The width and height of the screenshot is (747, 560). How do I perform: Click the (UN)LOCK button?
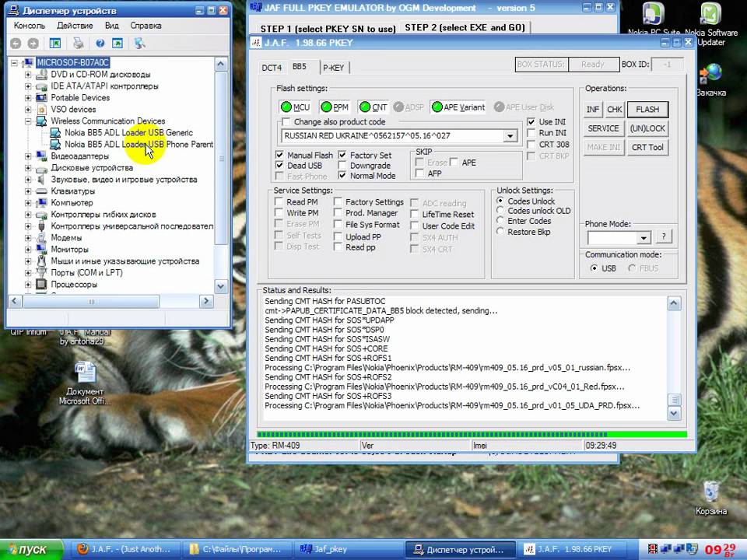click(x=647, y=128)
